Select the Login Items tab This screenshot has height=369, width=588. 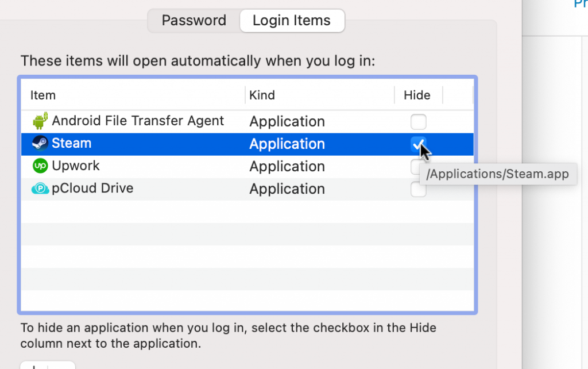coord(292,21)
